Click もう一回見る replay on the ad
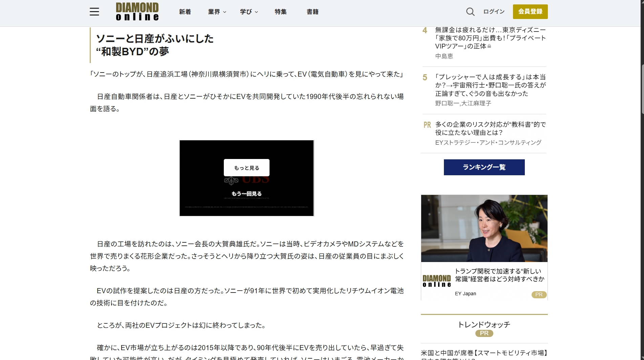644x360 pixels. (246, 194)
